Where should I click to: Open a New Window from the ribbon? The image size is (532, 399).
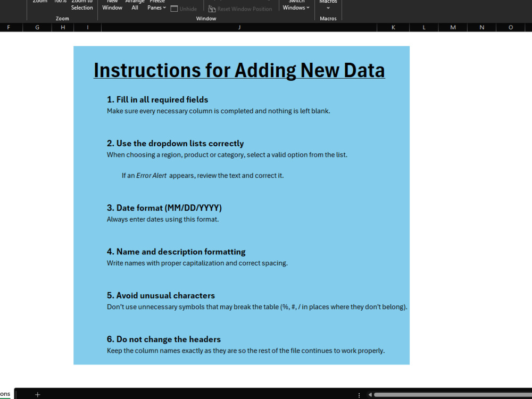tap(112, 5)
